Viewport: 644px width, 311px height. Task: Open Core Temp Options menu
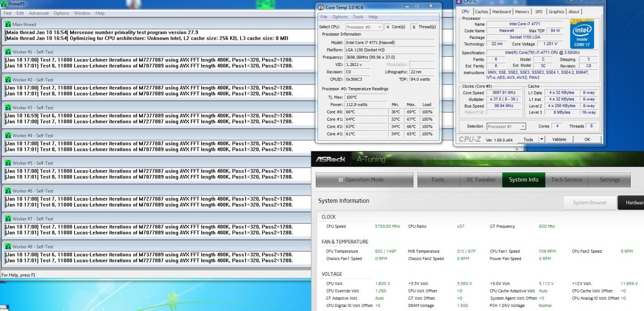(340, 17)
